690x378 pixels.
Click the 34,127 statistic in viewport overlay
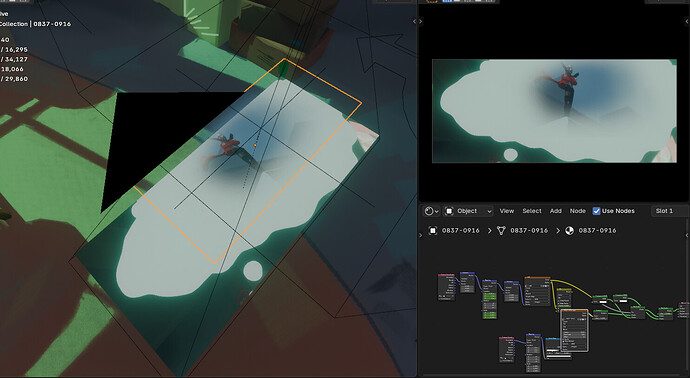point(16,59)
